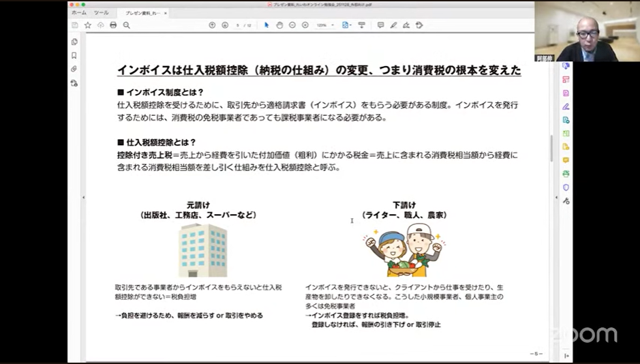Close the プレゼン資料 document tab
640x364 pixels.
tap(166, 13)
